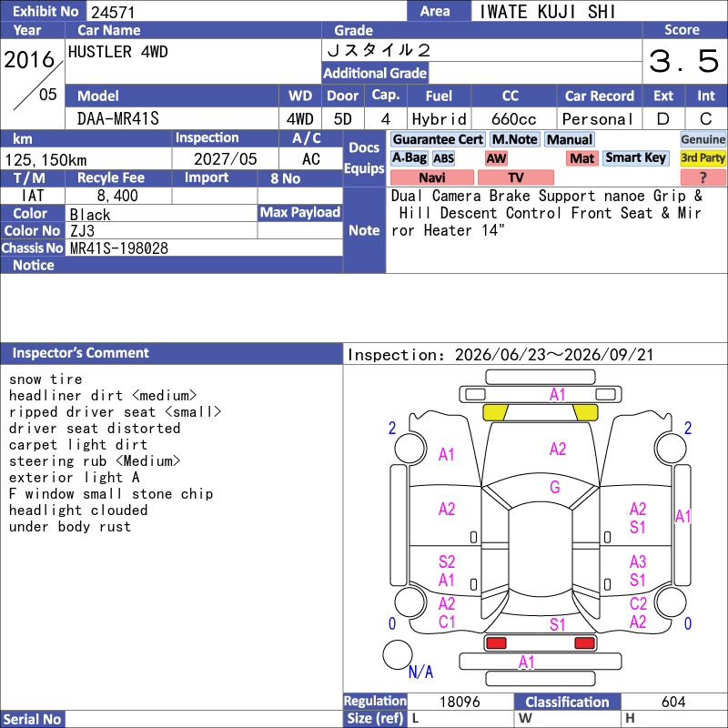The image size is (728, 728).
Task: Click the Smart Key equipment badge
Action: point(635,158)
